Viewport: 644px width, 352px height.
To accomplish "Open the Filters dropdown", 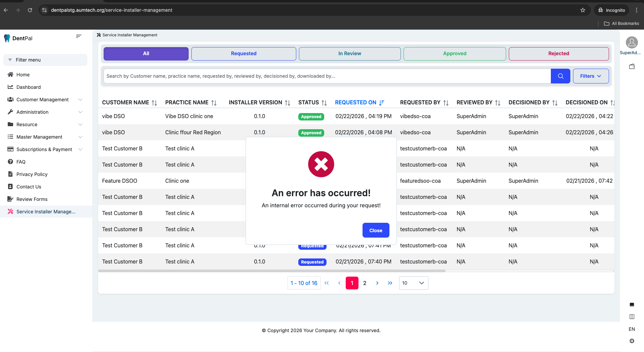I will click(x=591, y=76).
